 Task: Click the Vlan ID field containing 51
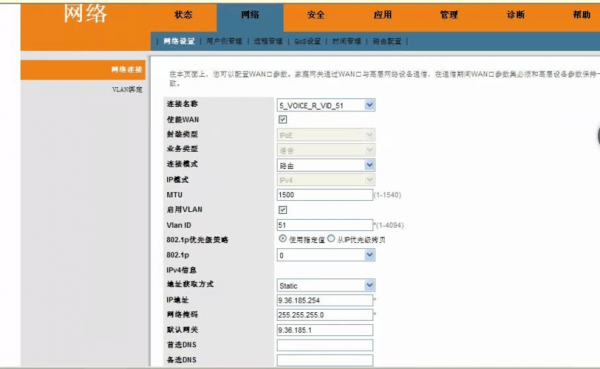(x=324, y=225)
